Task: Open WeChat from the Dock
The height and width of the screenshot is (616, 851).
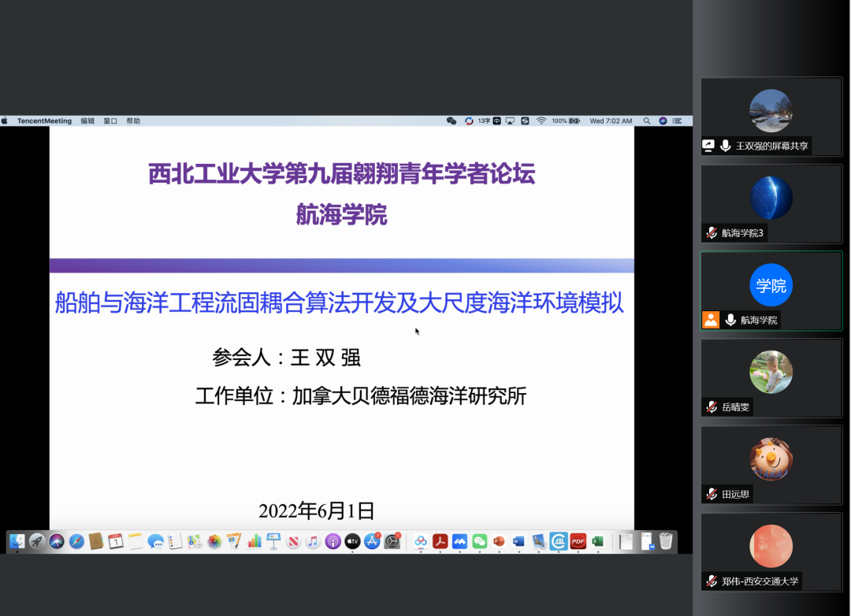Action: 479,542
